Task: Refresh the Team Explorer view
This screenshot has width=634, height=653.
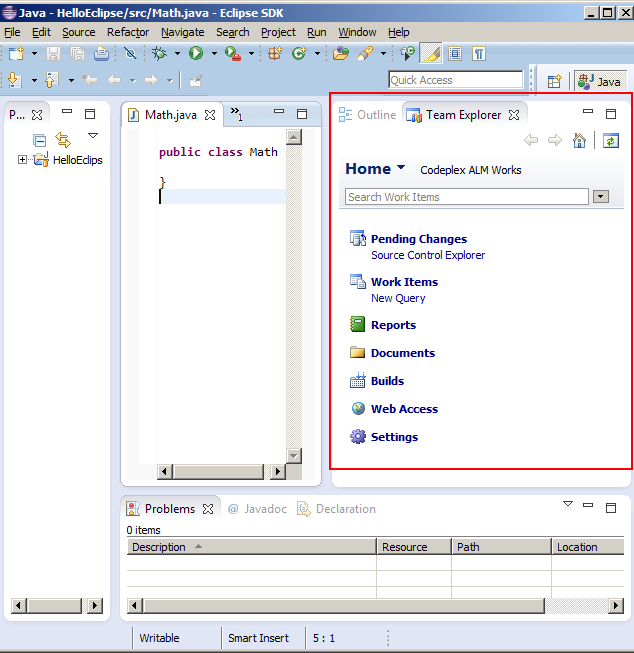Action: (x=610, y=141)
